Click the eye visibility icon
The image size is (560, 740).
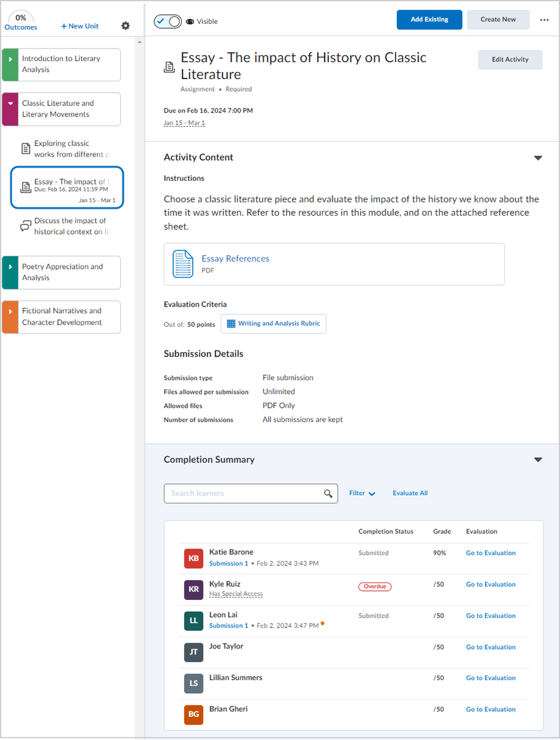190,22
